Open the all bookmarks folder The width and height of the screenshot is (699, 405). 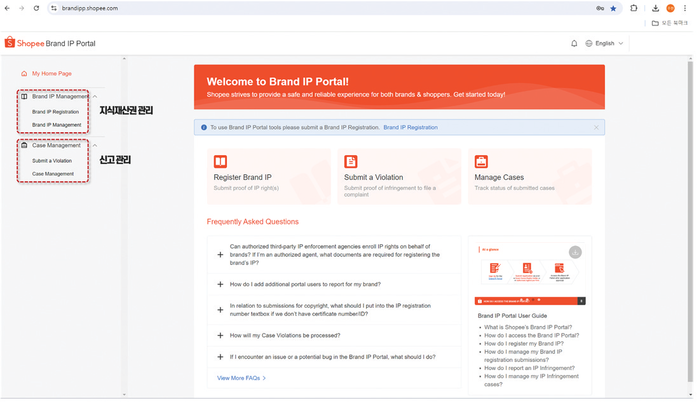pyautogui.click(x=670, y=23)
